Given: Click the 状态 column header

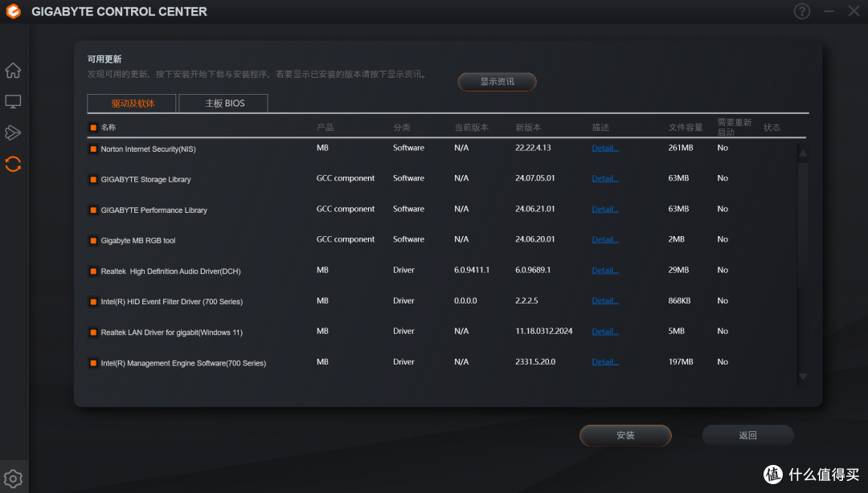Looking at the screenshot, I should (x=772, y=127).
